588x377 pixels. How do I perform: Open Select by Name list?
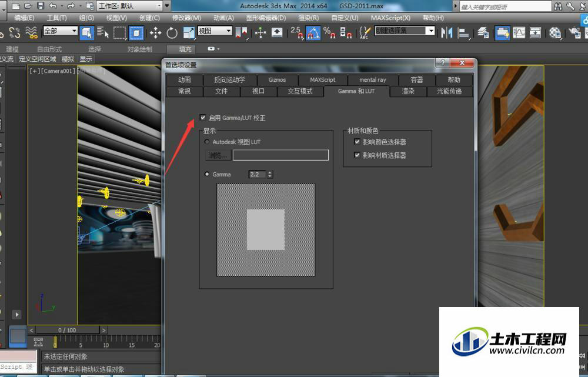[x=103, y=32]
